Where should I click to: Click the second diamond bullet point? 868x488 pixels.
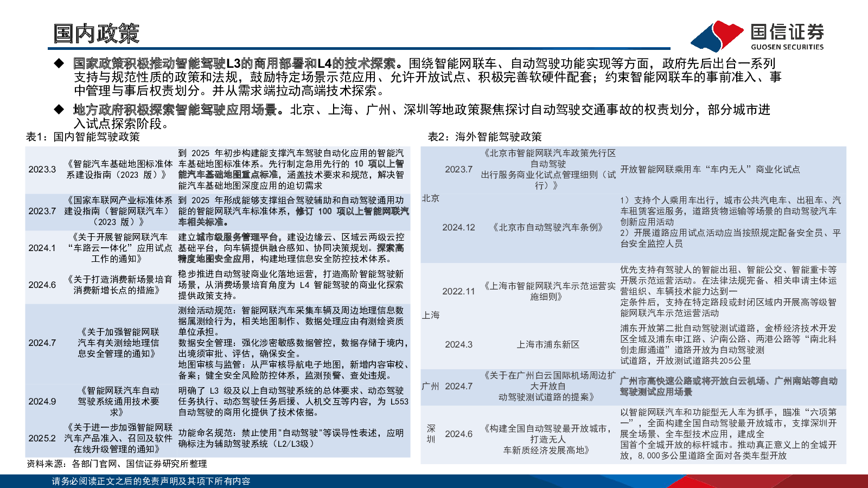[59, 110]
